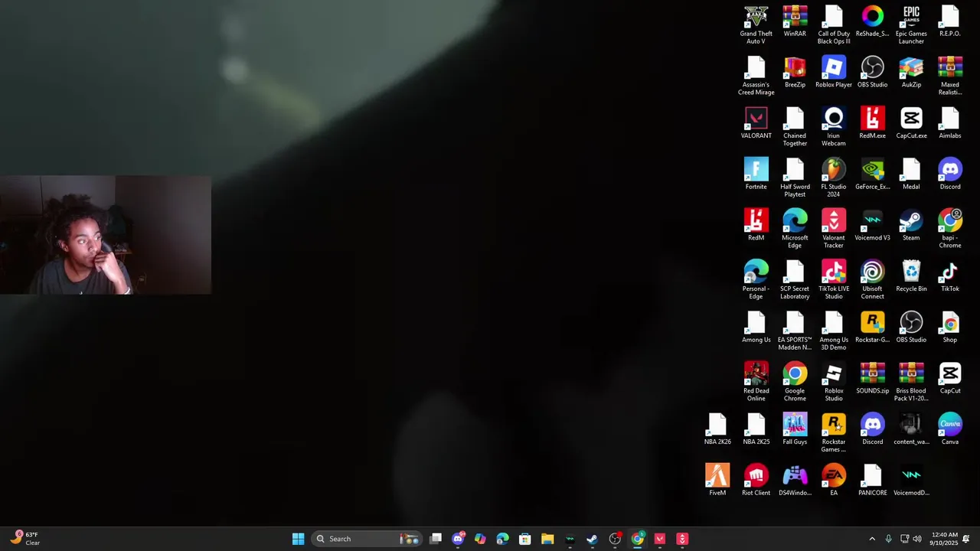980x551 pixels.
Task: Select the R.E.P.O. desktop shortcut
Action: click(950, 21)
